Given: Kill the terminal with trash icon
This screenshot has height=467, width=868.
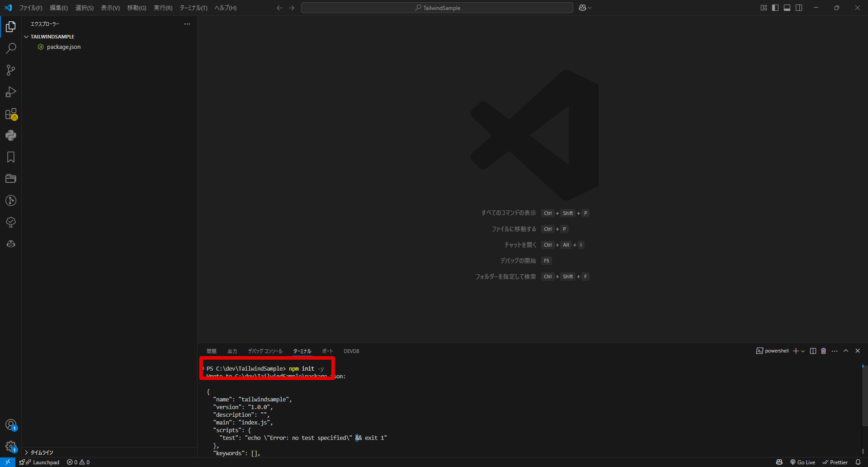Looking at the screenshot, I should 824,351.
